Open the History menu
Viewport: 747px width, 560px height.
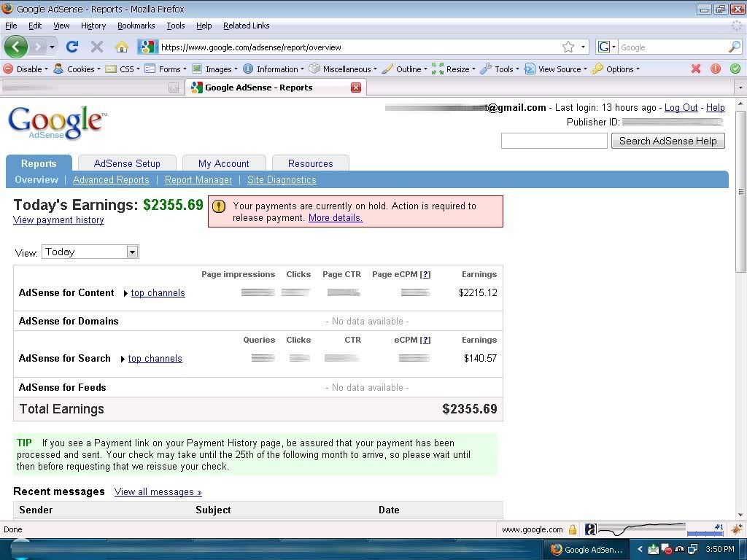(x=93, y=26)
